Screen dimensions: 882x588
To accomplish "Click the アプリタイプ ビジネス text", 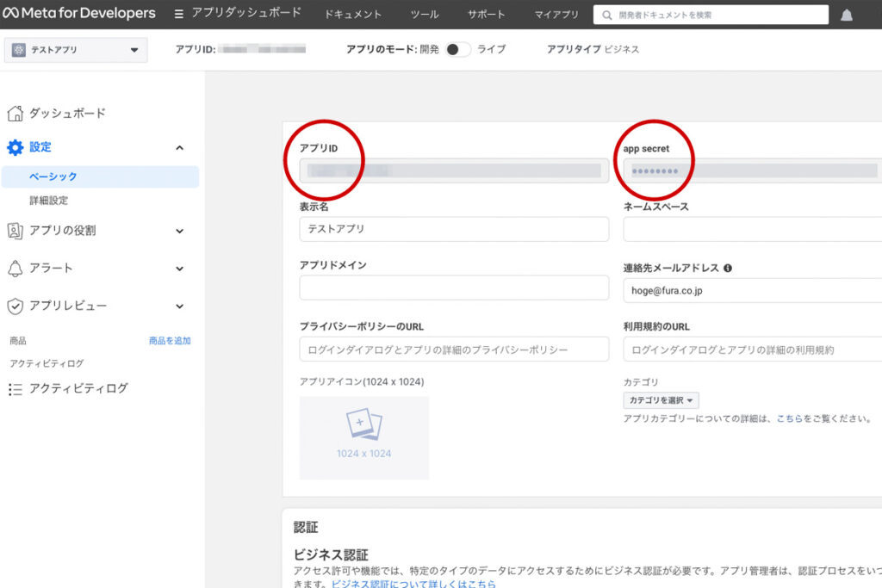I will [x=593, y=49].
